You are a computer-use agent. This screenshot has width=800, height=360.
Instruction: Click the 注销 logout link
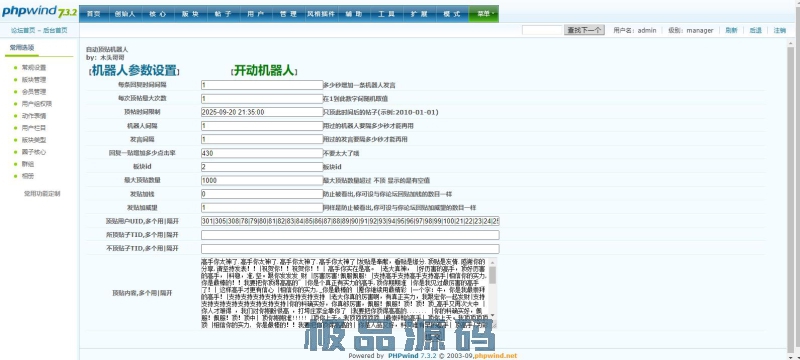click(780, 31)
